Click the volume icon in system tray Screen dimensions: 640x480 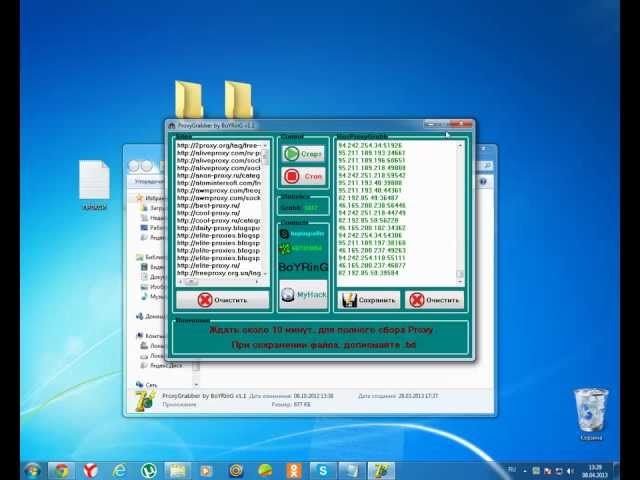click(x=570, y=471)
